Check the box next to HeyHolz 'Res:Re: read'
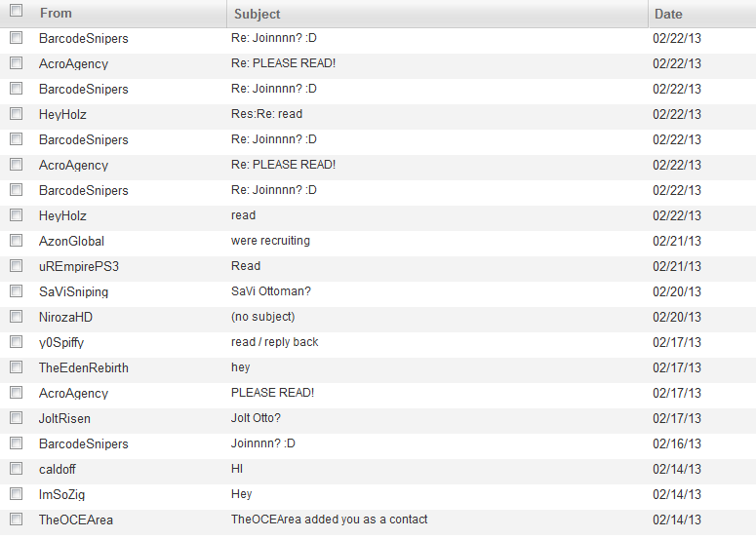 (x=16, y=114)
